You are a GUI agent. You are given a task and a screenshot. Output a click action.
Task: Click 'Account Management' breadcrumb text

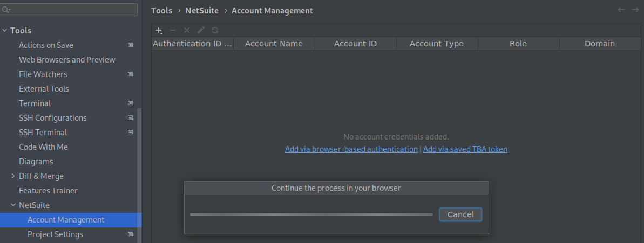[x=272, y=11]
